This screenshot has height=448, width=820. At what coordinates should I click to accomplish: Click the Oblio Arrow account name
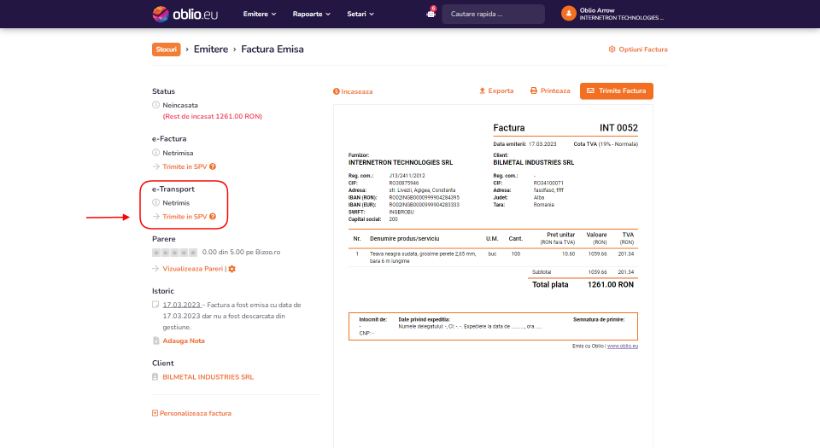coord(597,10)
